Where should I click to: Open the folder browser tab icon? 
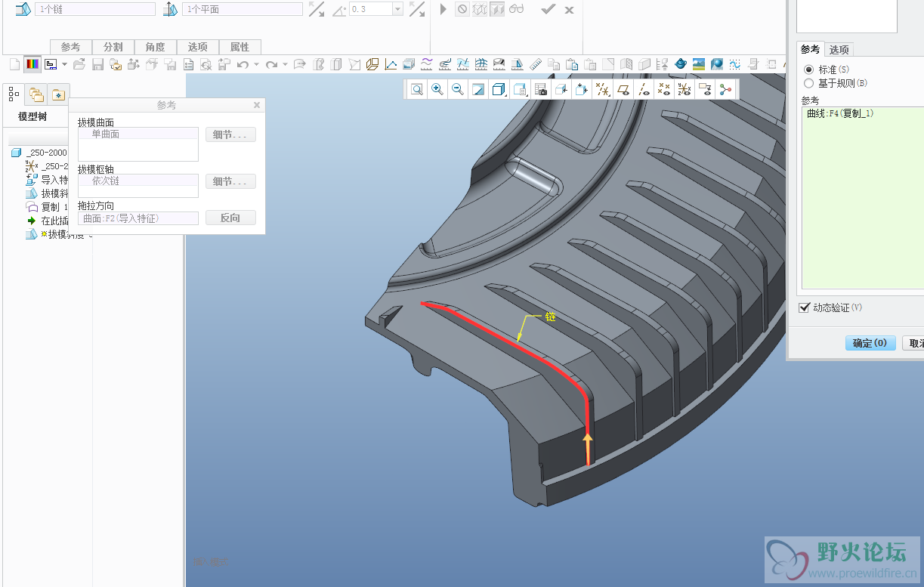(36, 94)
